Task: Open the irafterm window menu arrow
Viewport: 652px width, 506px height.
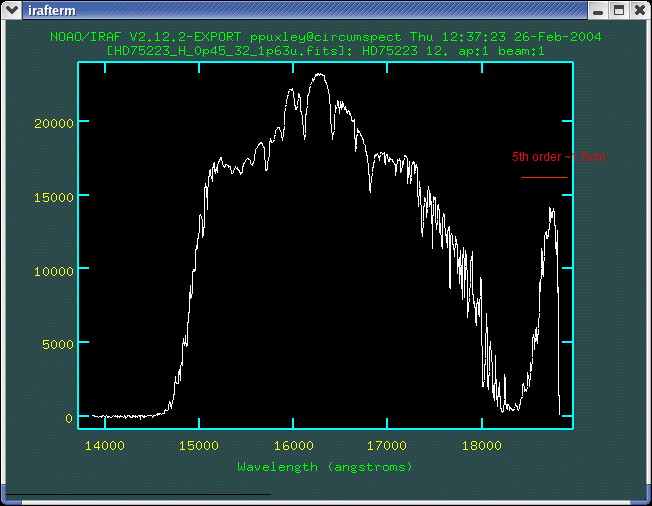Action: pyautogui.click(x=11, y=10)
